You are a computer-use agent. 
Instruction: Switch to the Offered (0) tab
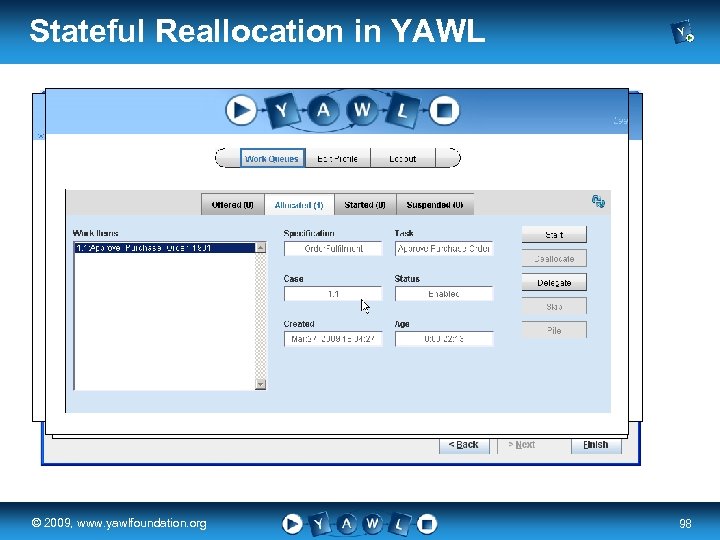click(x=233, y=205)
